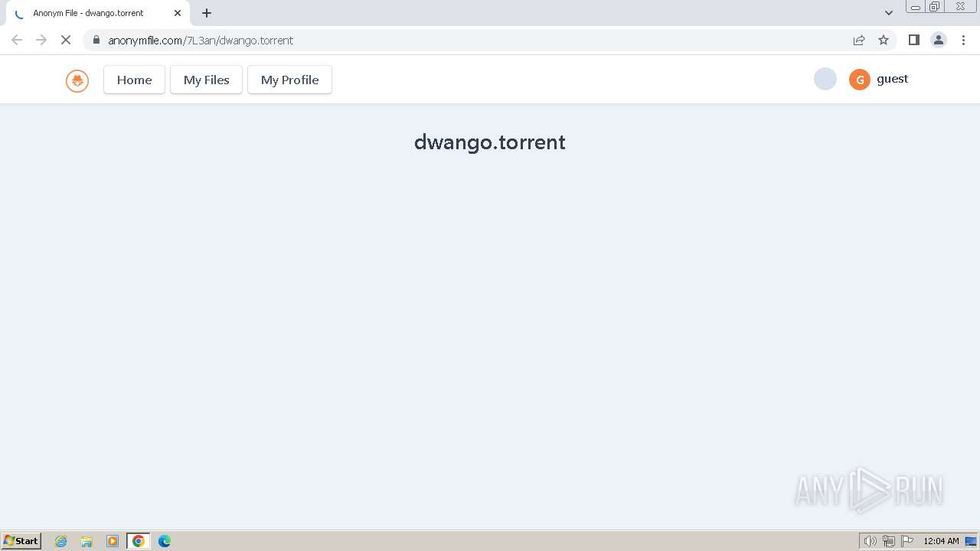
Task: Launch Windows Media Player from taskbar
Action: (113, 541)
